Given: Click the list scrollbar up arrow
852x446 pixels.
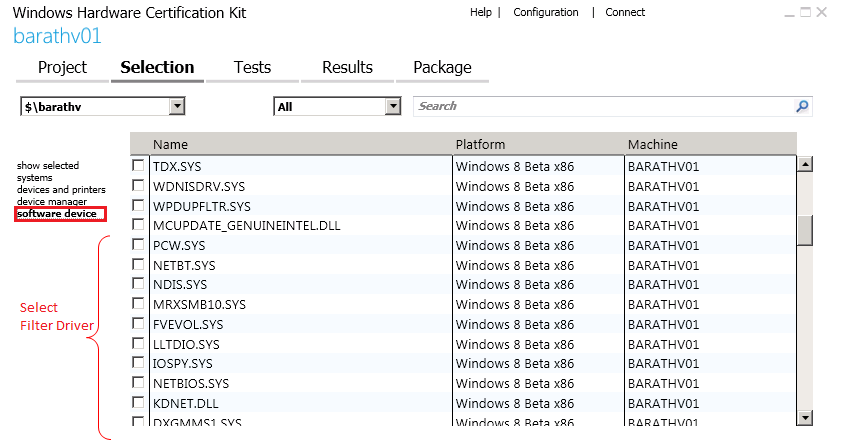Looking at the screenshot, I should [805, 164].
